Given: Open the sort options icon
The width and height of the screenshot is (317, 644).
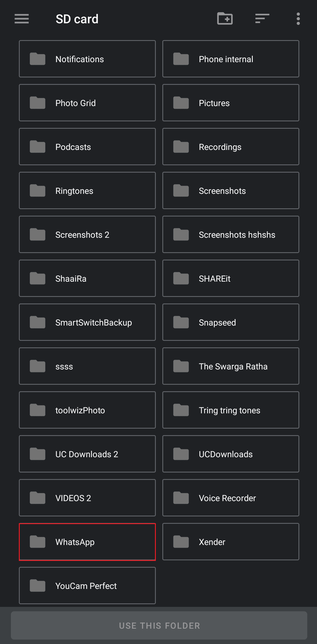Looking at the screenshot, I should (262, 19).
